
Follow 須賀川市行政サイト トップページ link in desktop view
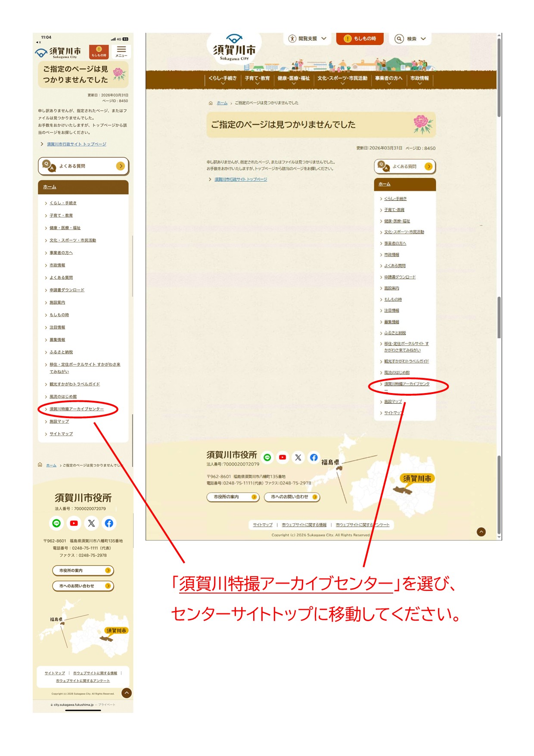click(241, 179)
